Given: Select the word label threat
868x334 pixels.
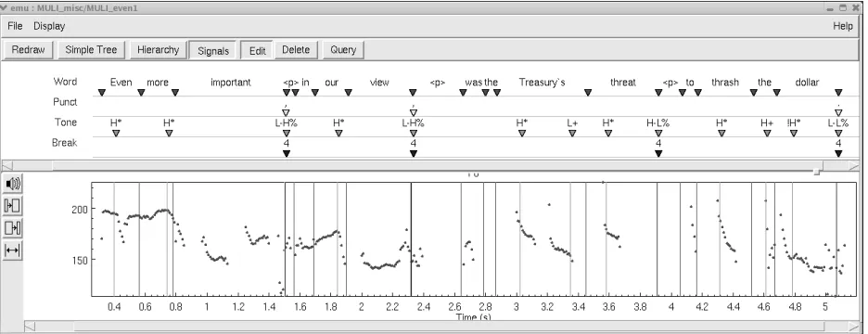Looking at the screenshot, I should 623,83.
